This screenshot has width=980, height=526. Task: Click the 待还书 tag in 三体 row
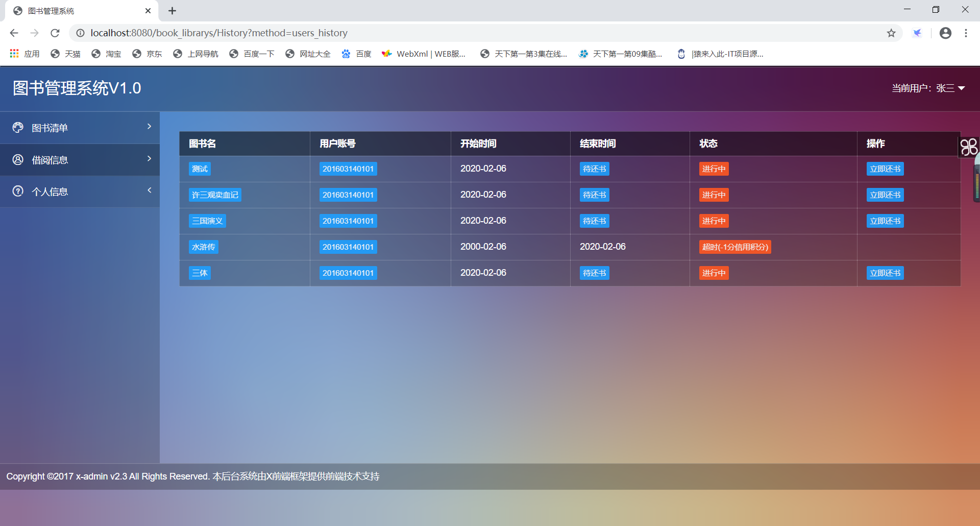click(595, 273)
